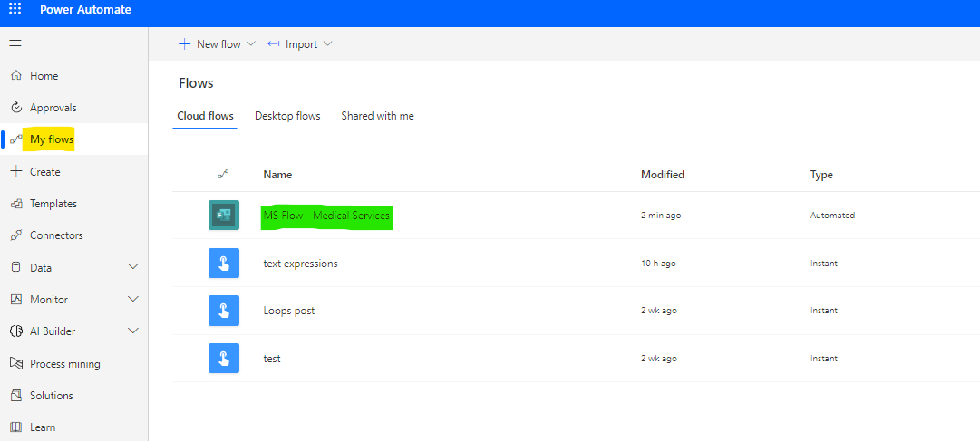
Task: Switch to the Shared with me tab
Action: pyautogui.click(x=377, y=116)
